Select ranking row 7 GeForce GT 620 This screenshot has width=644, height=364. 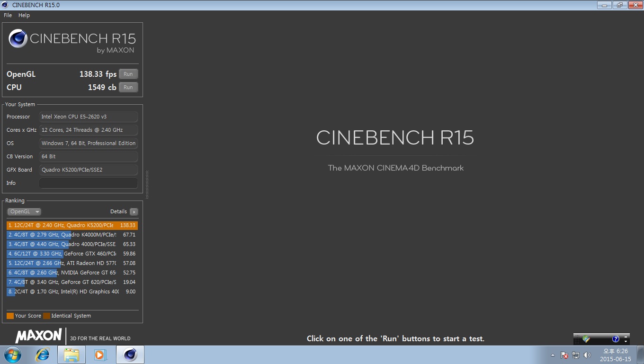[72, 282]
